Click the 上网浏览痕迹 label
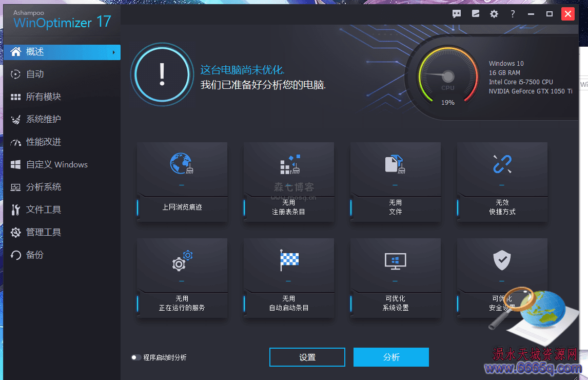 coord(182,207)
